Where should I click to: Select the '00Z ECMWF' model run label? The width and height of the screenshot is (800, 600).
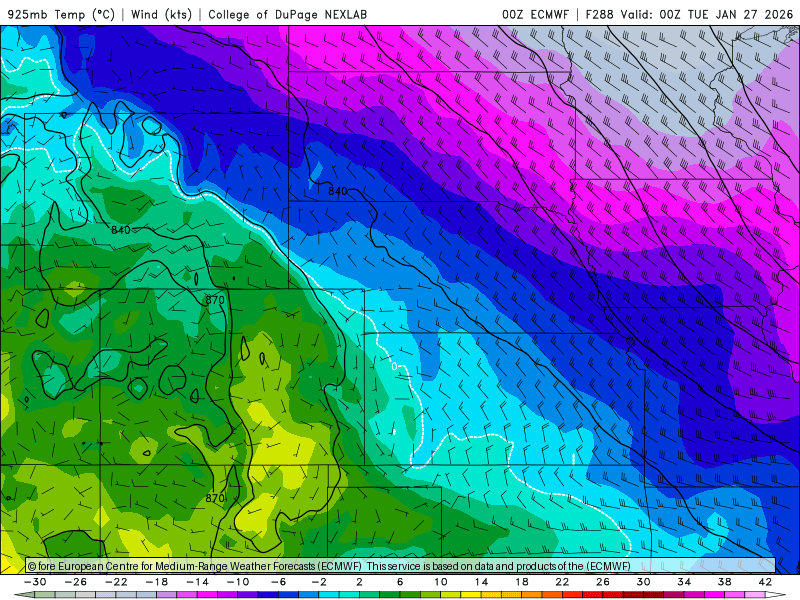tap(535, 14)
